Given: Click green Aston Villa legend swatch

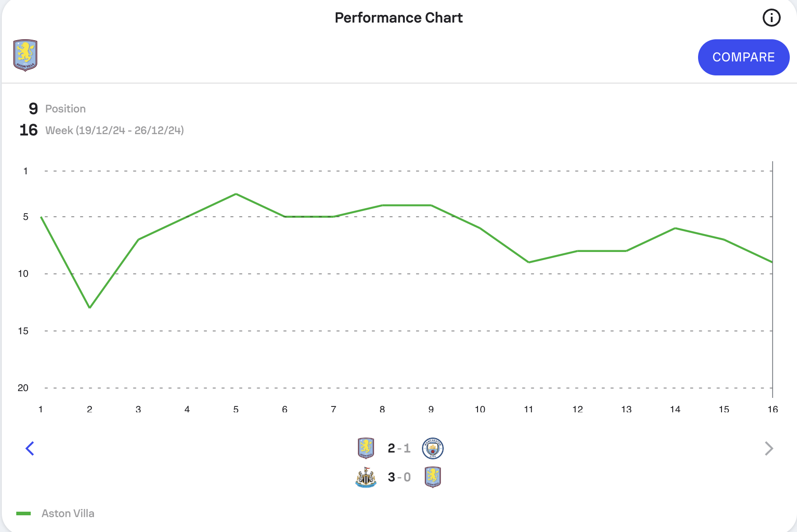Looking at the screenshot, I should click(x=23, y=513).
